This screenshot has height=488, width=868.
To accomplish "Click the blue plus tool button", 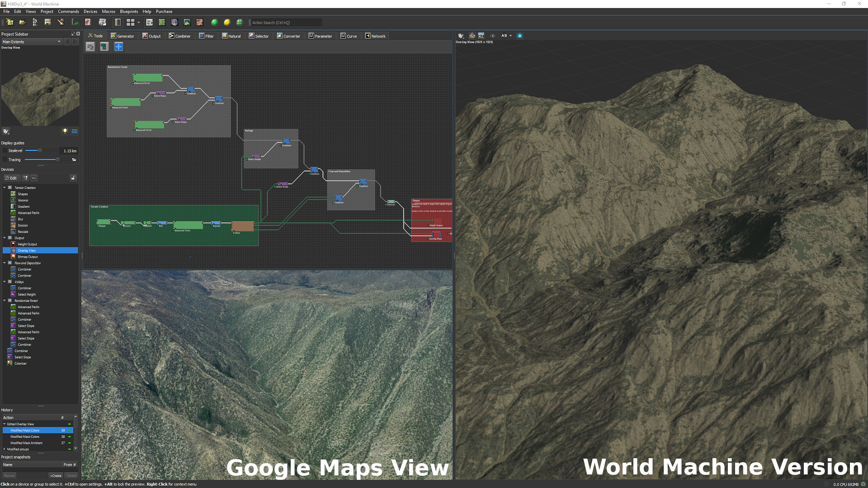I will click(118, 47).
